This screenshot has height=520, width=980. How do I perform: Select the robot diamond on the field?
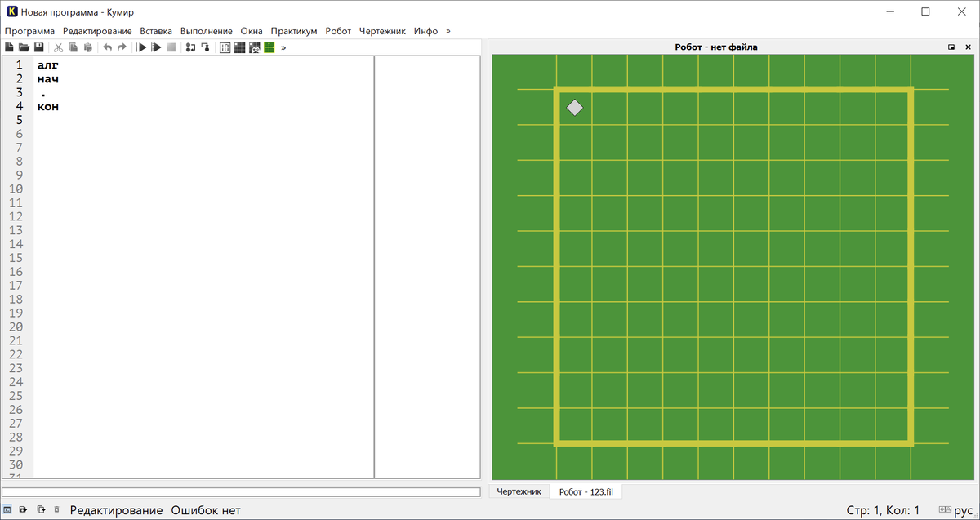(x=575, y=107)
